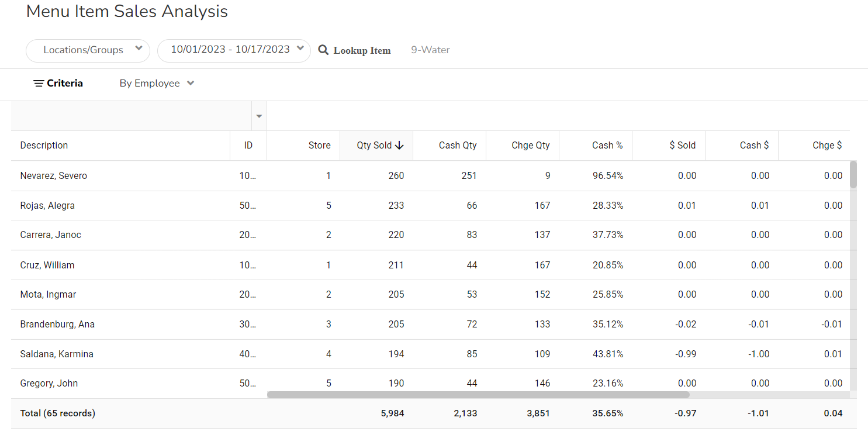Open the date range dropdown
The height and width of the screenshot is (445, 868).
point(234,50)
